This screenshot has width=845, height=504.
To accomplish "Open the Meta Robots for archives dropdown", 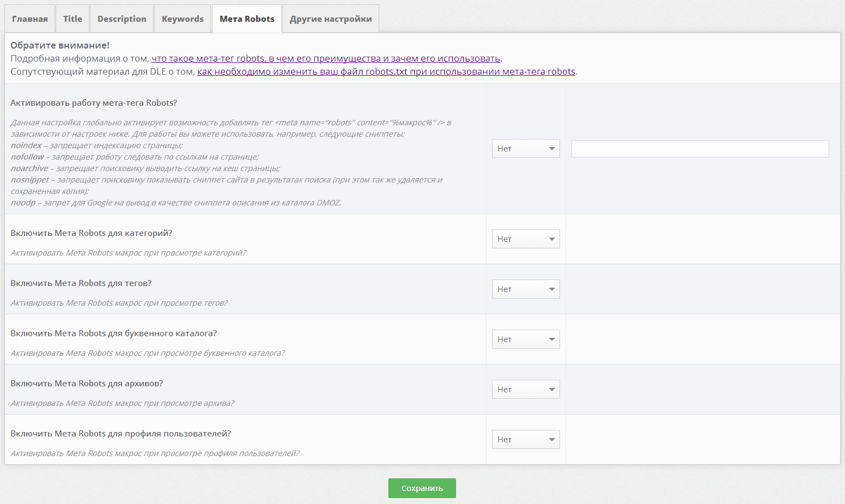I will [x=526, y=390].
